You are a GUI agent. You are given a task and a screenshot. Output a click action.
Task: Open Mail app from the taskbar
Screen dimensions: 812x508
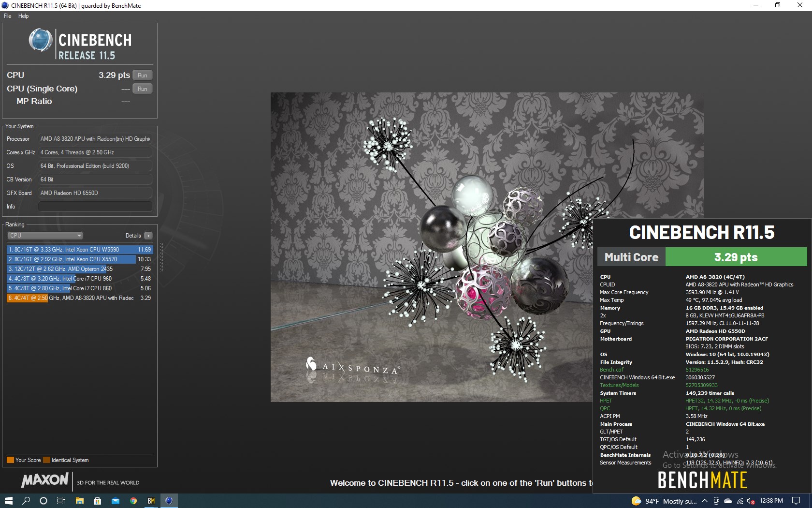pos(115,501)
